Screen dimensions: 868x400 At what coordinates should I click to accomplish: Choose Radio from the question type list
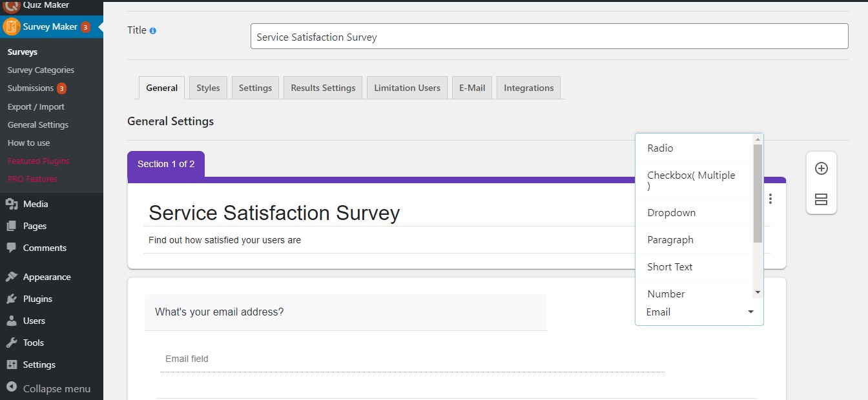tap(660, 148)
